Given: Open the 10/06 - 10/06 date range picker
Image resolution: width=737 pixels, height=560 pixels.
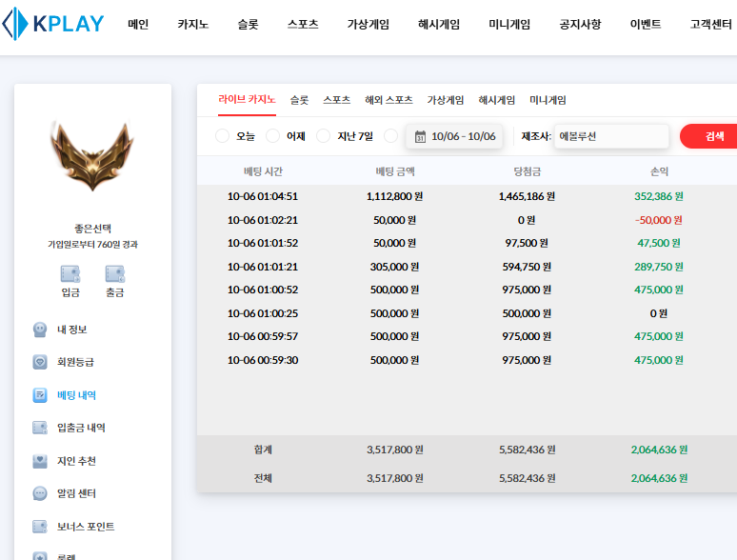Looking at the screenshot, I should coord(454,136).
